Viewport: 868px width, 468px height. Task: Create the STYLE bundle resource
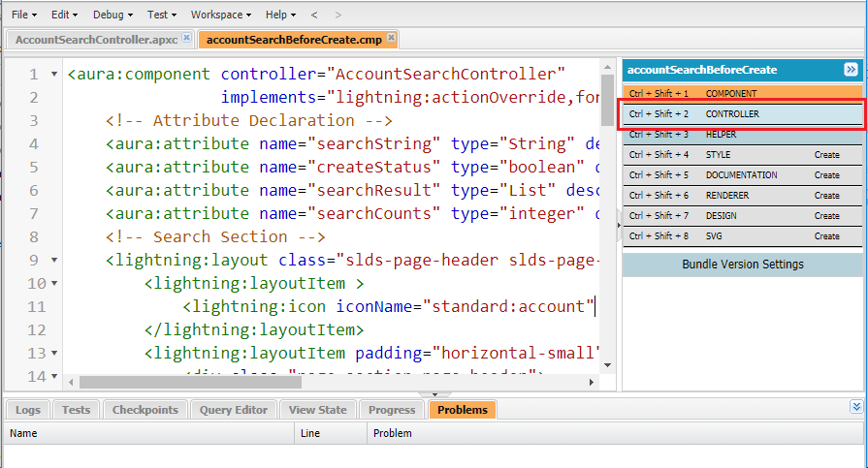coord(826,155)
